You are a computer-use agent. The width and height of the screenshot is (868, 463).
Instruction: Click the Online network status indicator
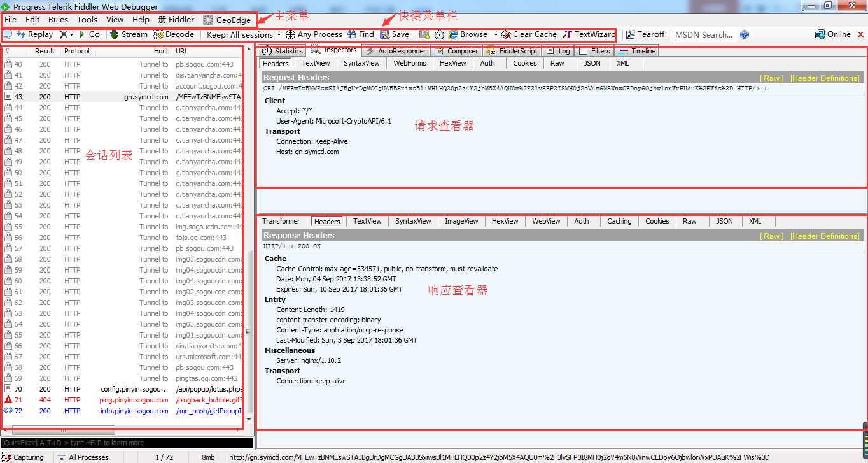pos(833,34)
